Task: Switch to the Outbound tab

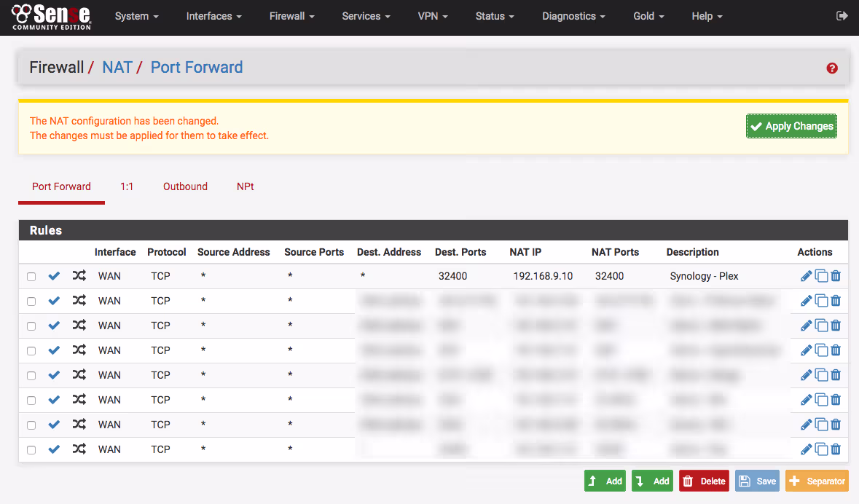Action: point(185,186)
